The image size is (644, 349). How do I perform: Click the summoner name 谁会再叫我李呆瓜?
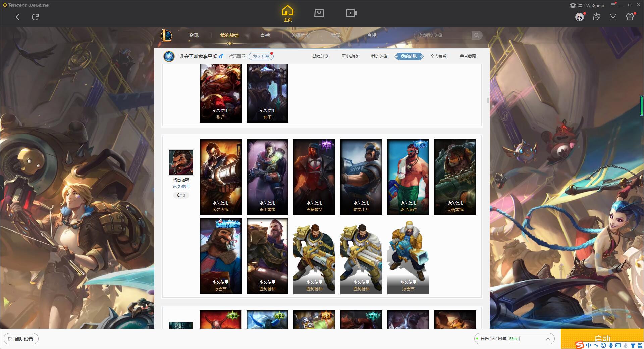click(x=198, y=56)
